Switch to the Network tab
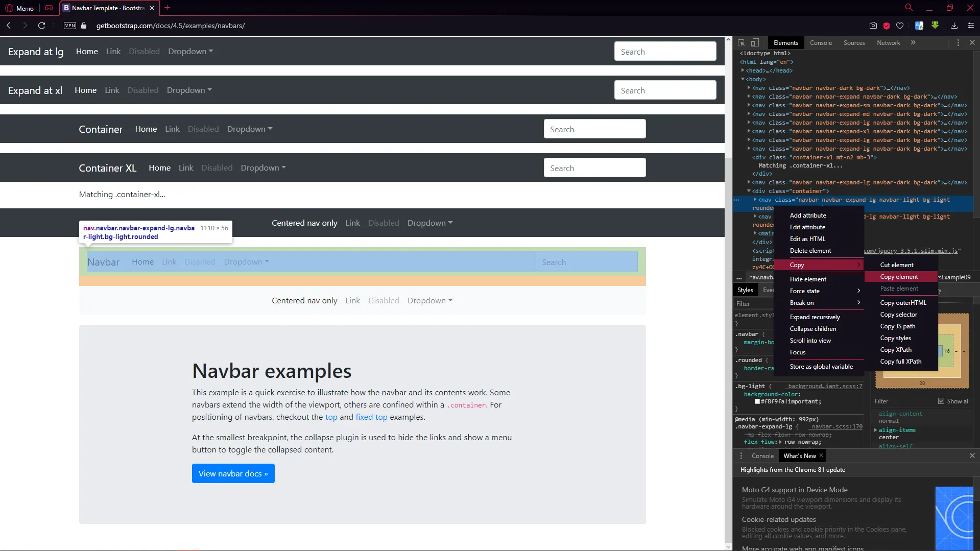Screen dimensions: 980x551 click(888, 43)
